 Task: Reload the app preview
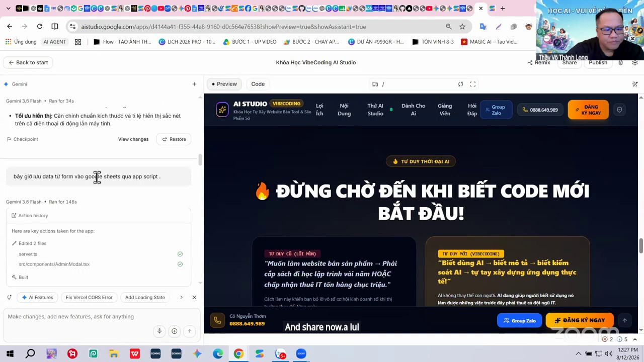(x=460, y=84)
